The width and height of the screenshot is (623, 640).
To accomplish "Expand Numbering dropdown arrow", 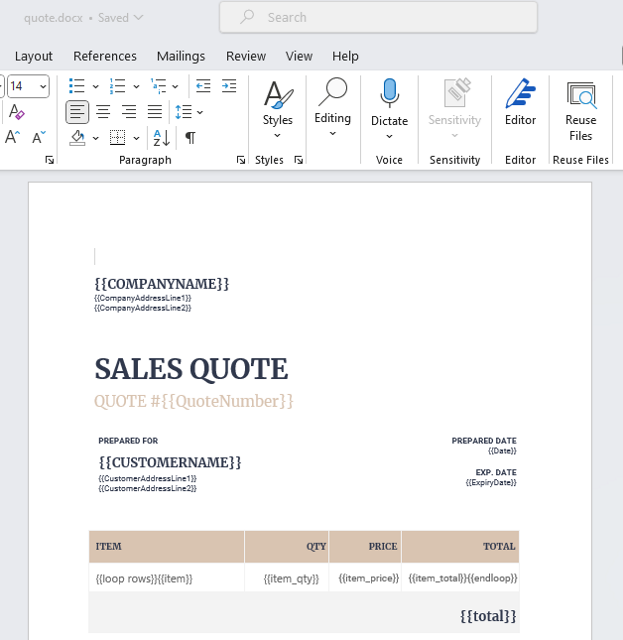I will [x=136, y=87].
